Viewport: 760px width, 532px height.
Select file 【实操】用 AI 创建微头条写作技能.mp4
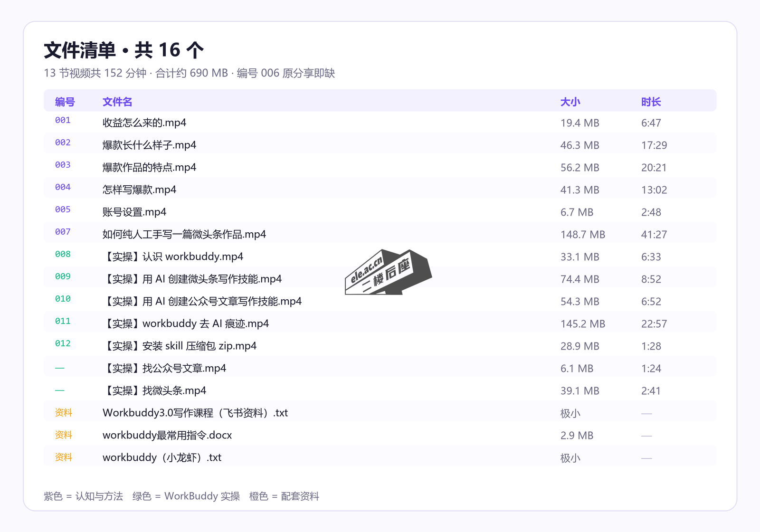pos(192,279)
